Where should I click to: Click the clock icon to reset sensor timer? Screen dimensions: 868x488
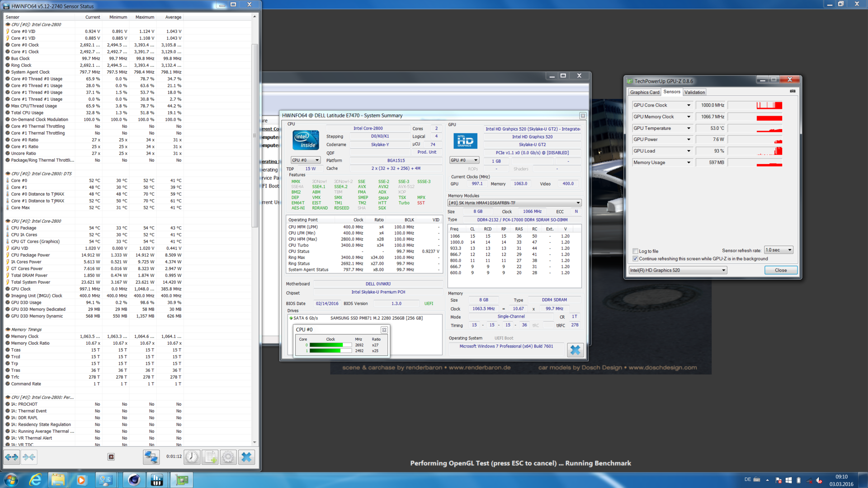tap(192, 457)
